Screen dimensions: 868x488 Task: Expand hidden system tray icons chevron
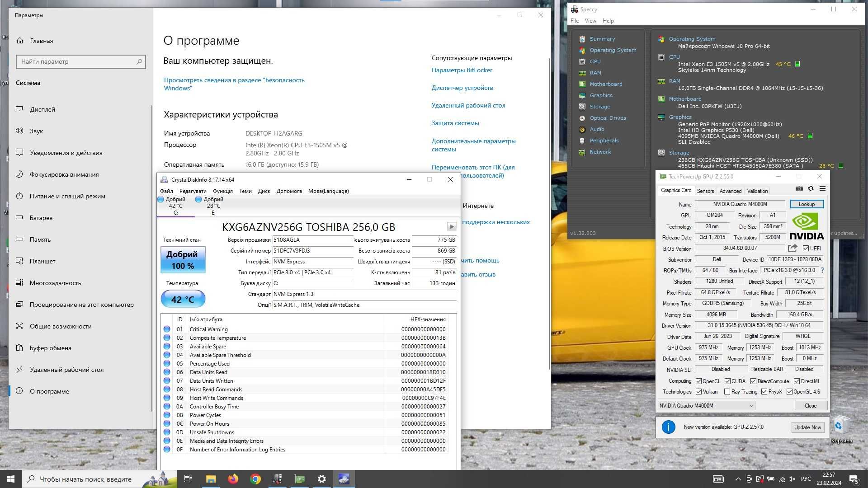pos(738,479)
